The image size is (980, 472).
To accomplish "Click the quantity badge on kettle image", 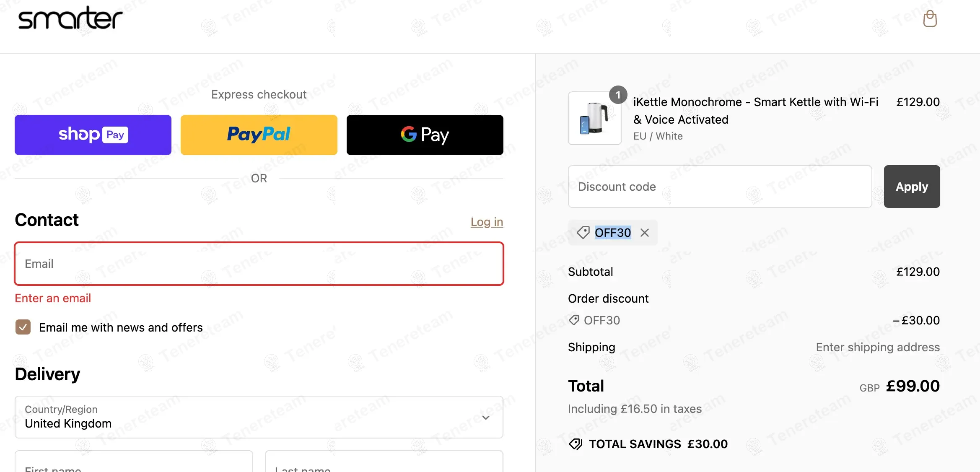I will 618,95.
